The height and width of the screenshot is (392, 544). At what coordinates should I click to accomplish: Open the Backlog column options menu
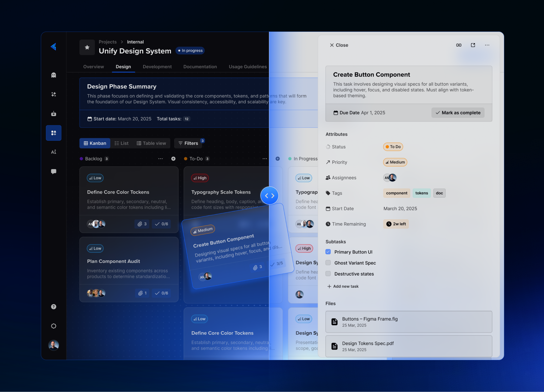160,159
